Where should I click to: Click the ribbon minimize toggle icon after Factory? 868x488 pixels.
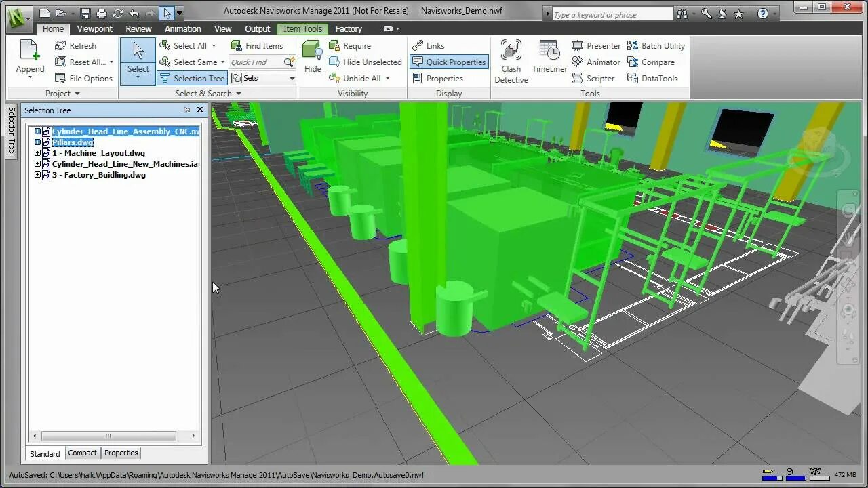[x=389, y=28]
